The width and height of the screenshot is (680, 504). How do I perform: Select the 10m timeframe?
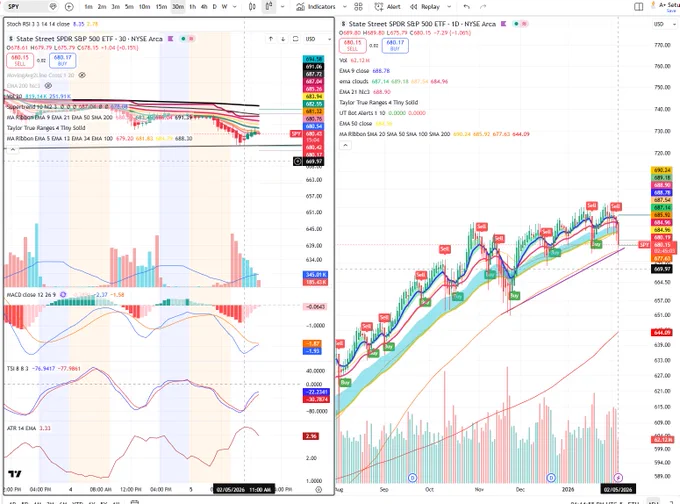[144, 7]
